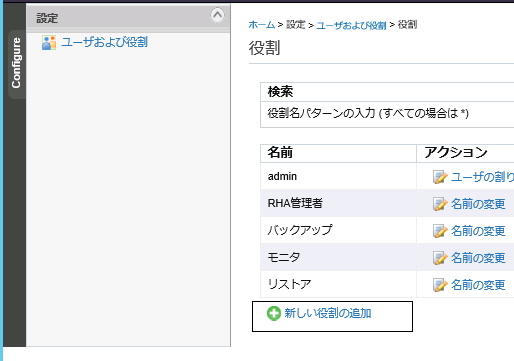
Task: Open the Configure vertical side tab
Action: click(x=16, y=63)
